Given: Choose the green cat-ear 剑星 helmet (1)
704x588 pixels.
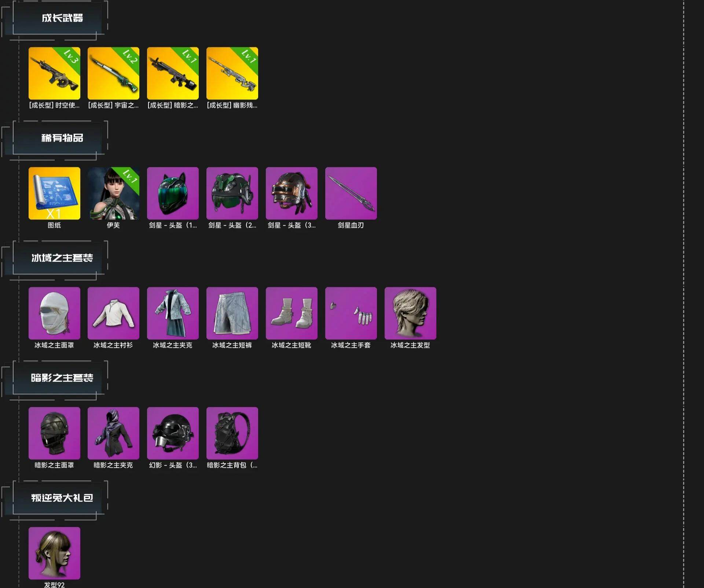Looking at the screenshot, I should pos(173,193).
